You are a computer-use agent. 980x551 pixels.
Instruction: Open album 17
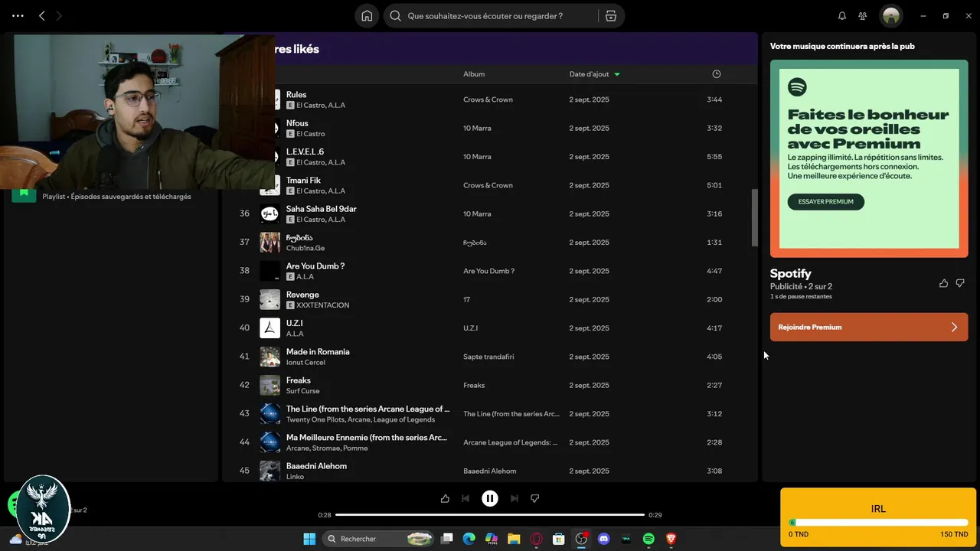[x=467, y=299]
